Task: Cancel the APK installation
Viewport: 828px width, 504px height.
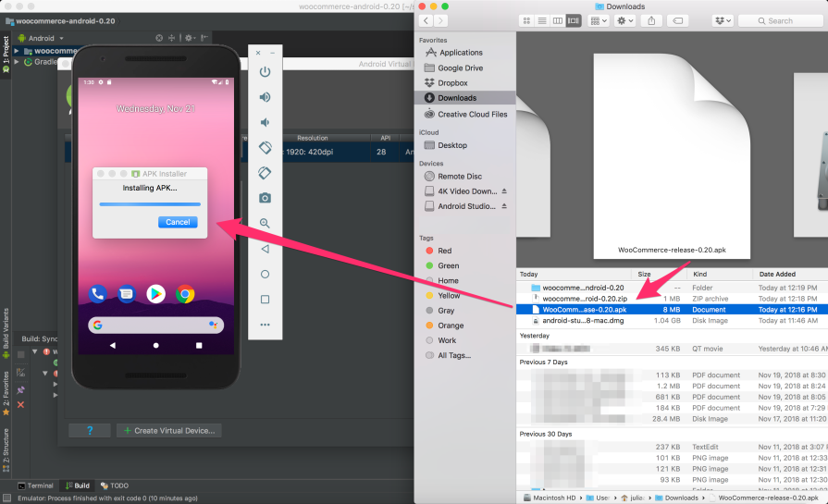Action: pyautogui.click(x=178, y=222)
